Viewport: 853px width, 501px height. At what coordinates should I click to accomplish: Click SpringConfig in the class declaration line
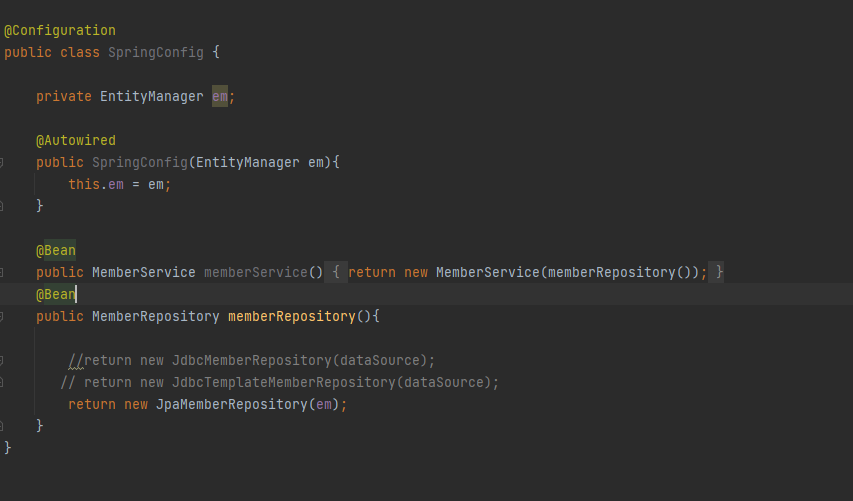tap(156, 53)
